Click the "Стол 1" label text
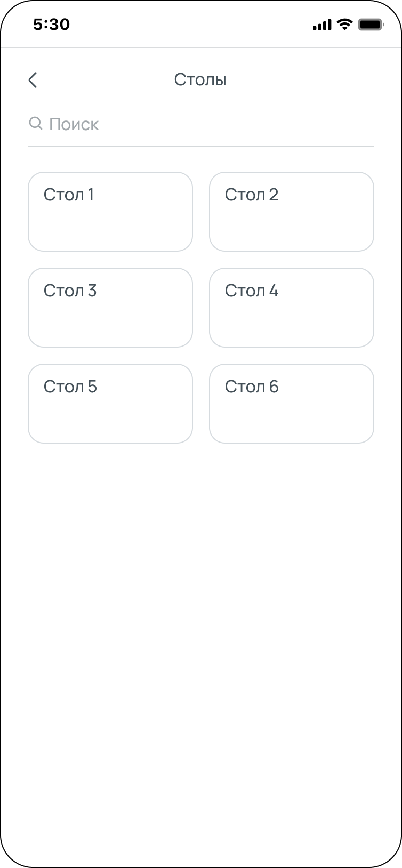This screenshot has height=868, width=402. click(x=69, y=195)
